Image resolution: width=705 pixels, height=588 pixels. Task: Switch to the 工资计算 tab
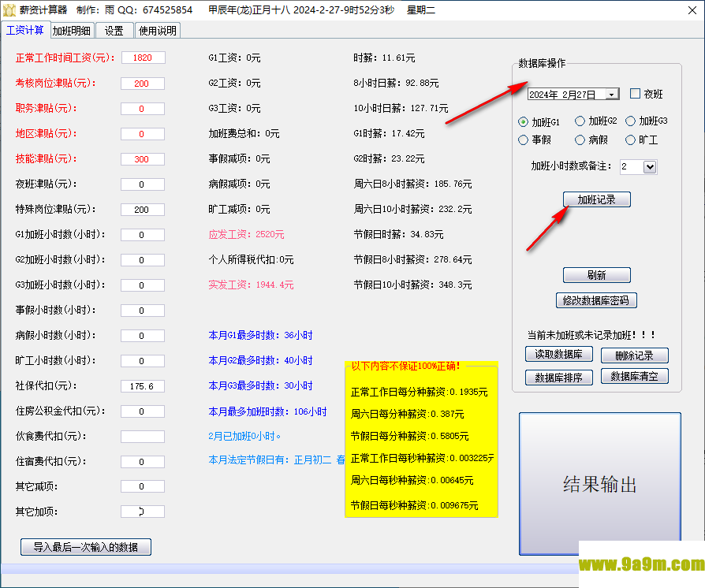[25, 30]
